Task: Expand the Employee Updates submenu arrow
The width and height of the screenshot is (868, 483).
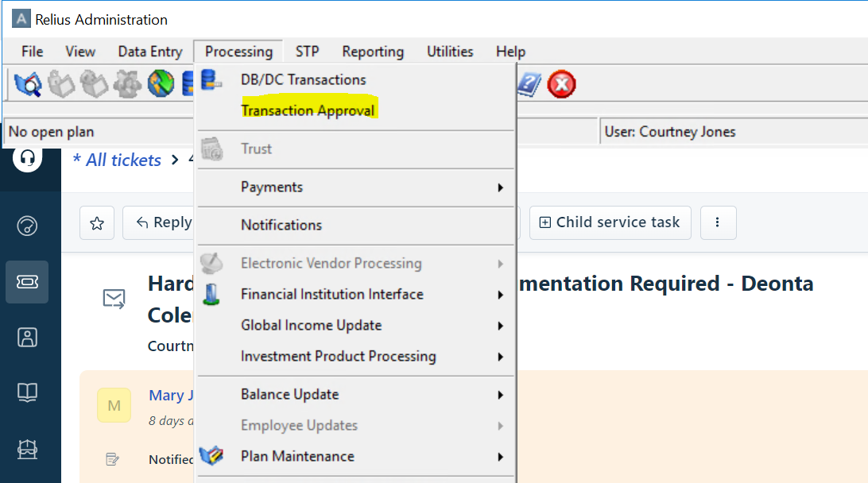Action: coord(501,426)
